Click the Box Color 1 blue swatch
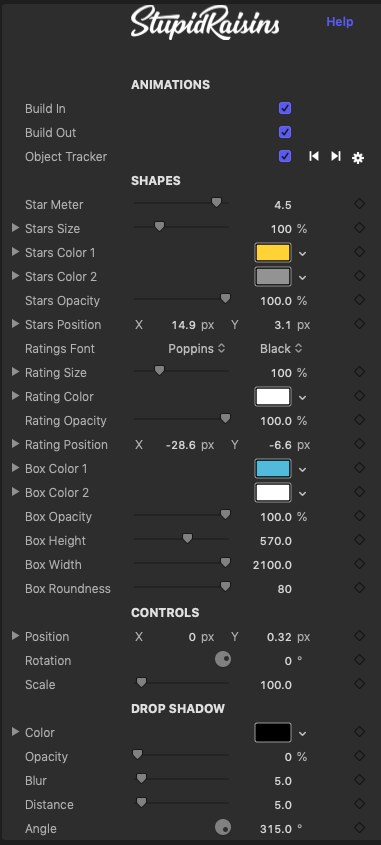This screenshot has width=381, height=845. (x=273, y=468)
